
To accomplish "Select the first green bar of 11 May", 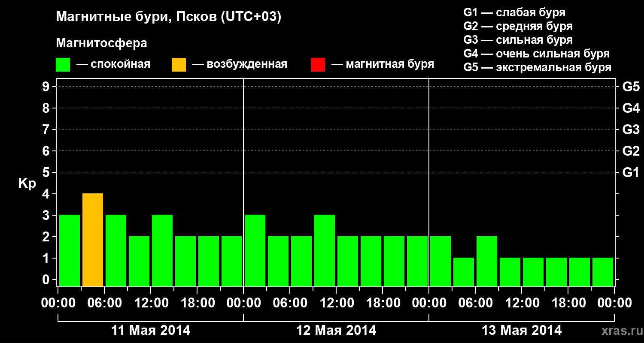I will 70,250.
